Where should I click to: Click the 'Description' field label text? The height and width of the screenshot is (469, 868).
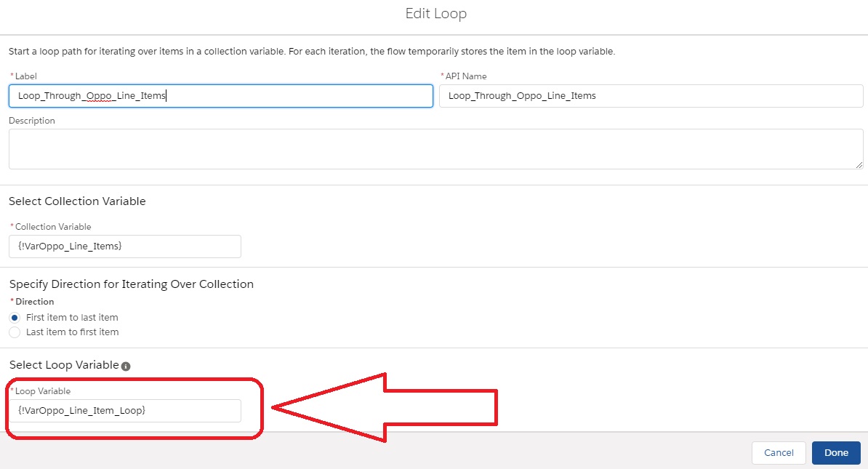pos(32,121)
